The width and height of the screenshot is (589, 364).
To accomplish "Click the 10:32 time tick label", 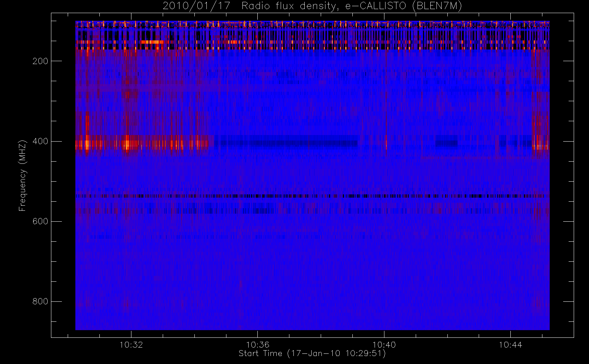I will click(131, 345).
